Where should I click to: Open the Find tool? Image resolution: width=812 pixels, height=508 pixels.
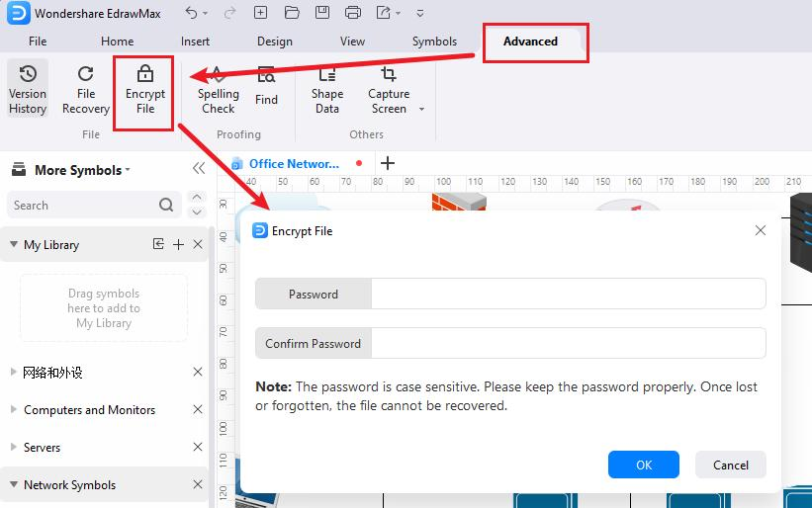pos(266,86)
